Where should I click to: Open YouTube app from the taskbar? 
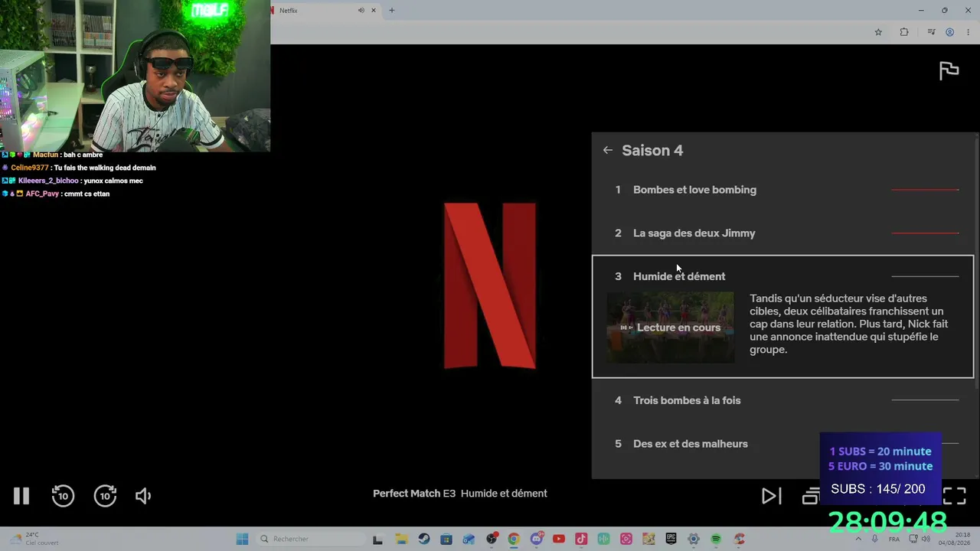[559, 539]
